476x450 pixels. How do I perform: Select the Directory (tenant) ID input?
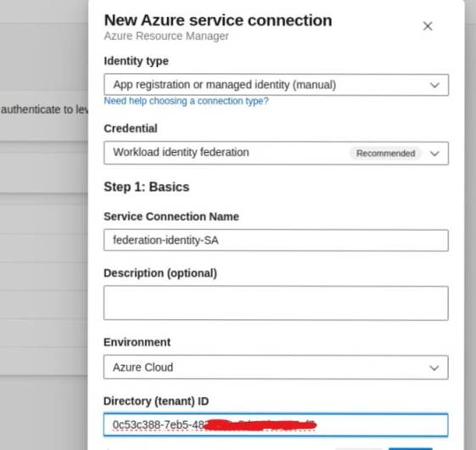point(276,425)
